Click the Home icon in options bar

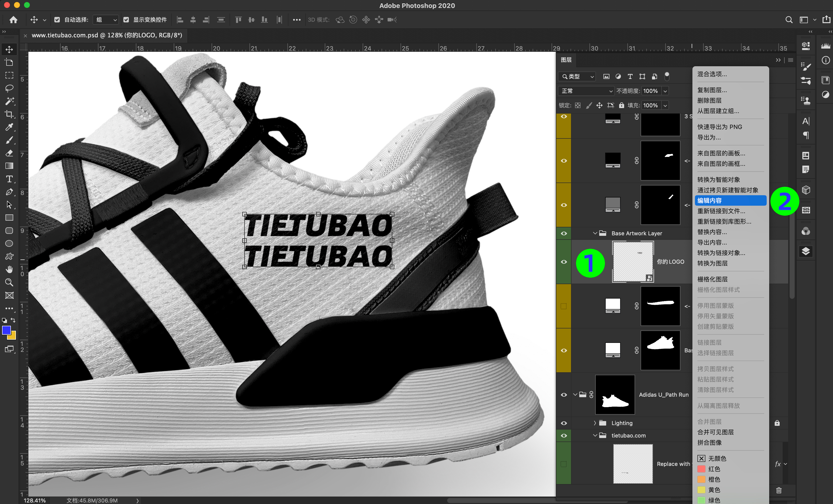[13, 20]
